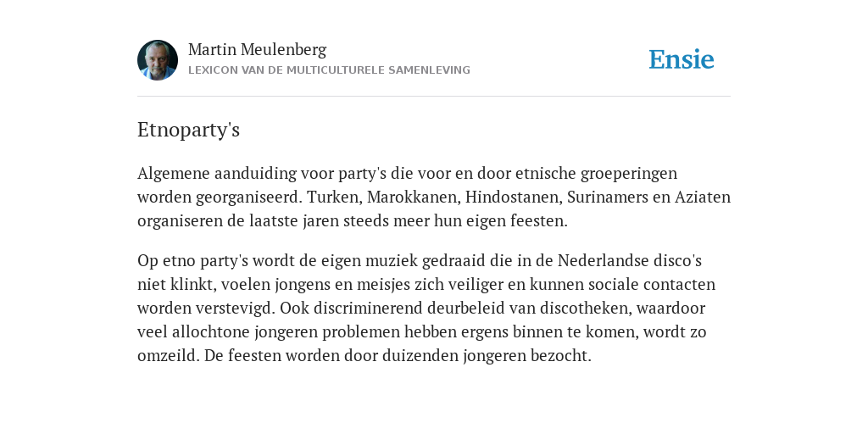
Task: Open author name Martin Meulenberg
Action: [x=258, y=50]
